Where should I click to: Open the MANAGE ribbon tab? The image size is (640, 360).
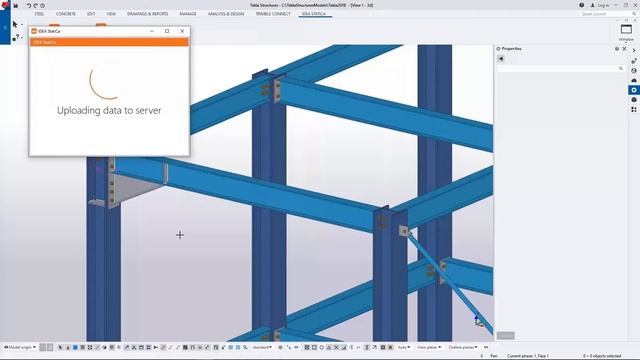(x=188, y=14)
